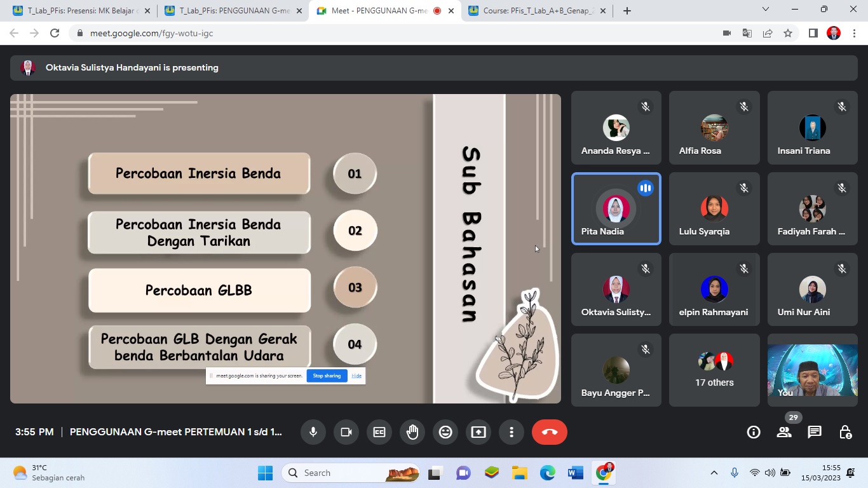Open chat with everyone panel
Viewport: 868px width, 488px height.
pyautogui.click(x=815, y=432)
